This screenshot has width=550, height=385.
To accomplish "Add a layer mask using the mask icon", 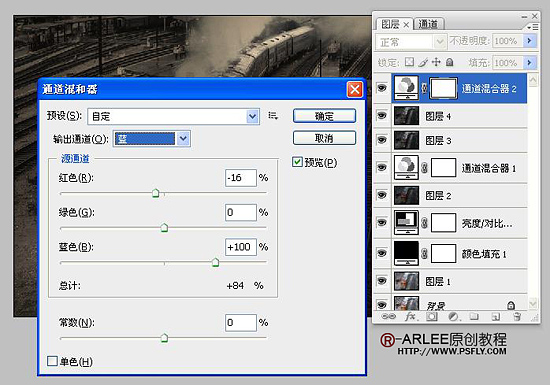I will click(x=432, y=317).
